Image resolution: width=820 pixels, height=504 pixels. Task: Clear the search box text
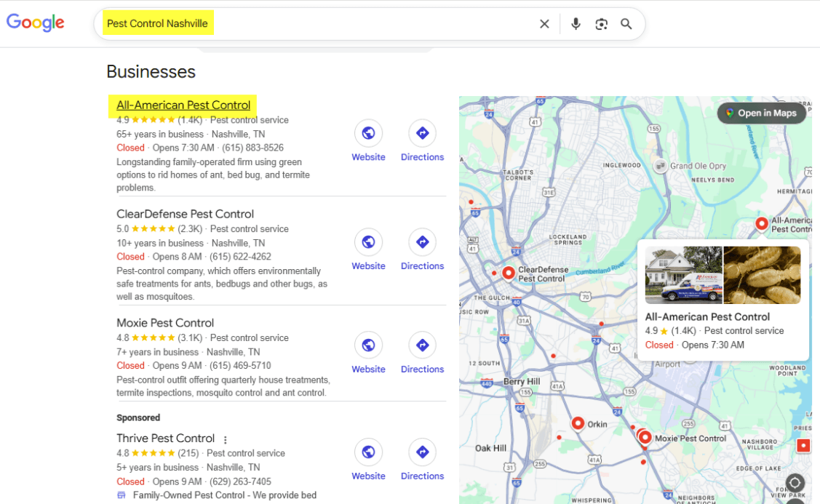(544, 24)
